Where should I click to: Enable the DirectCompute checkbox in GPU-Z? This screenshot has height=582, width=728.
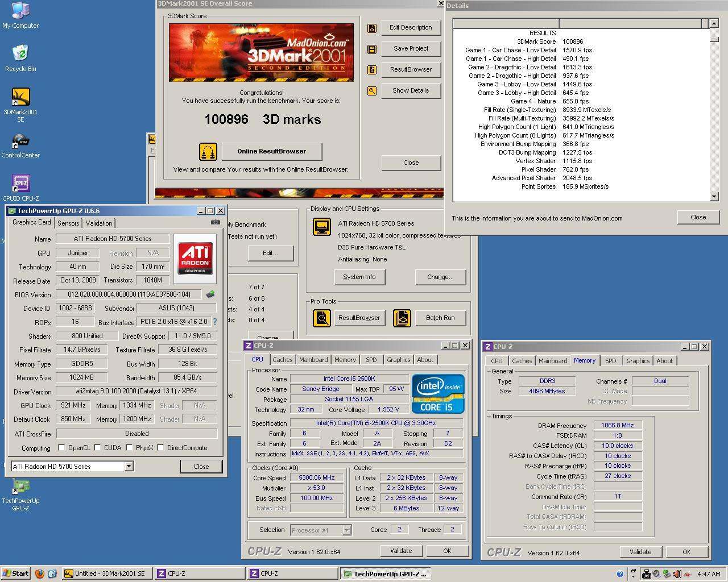161,448
